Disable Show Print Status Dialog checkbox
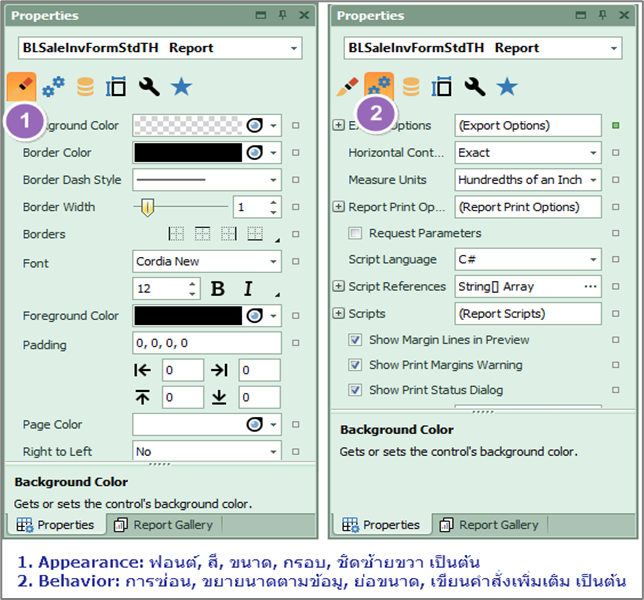The height and width of the screenshot is (600, 644). pyautogui.click(x=355, y=390)
